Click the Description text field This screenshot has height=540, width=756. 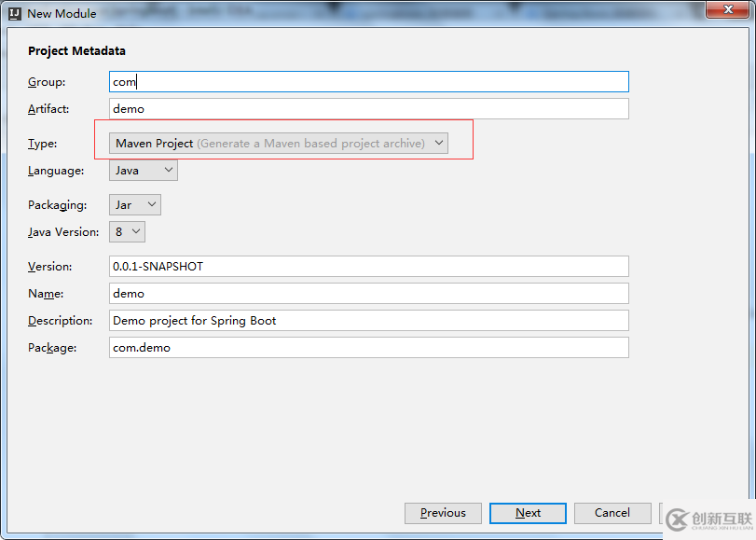[x=369, y=321]
